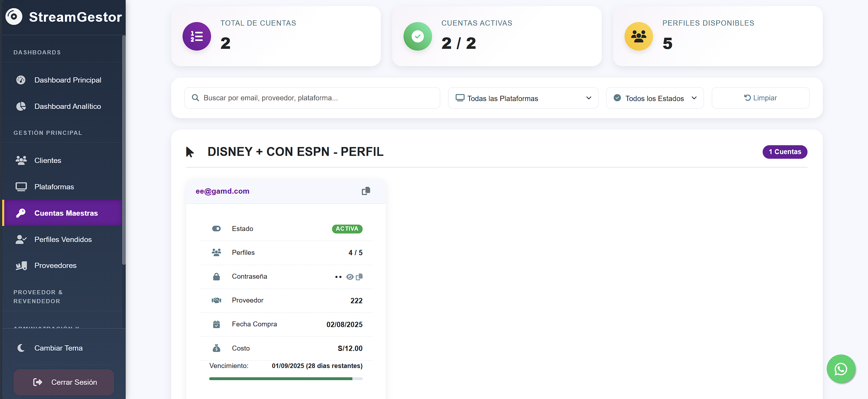This screenshot has width=868, height=399.
Task: Click the expiration progress bar
Action: (x=286, y=379)
